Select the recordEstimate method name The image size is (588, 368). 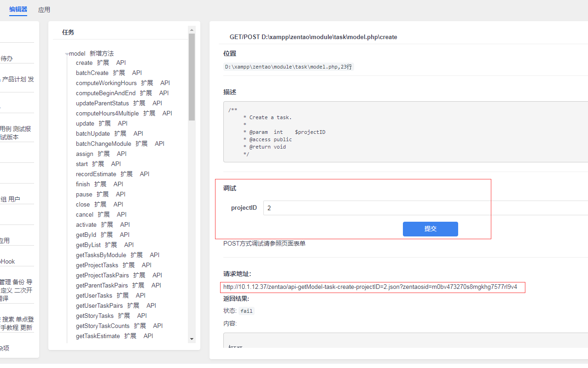click(x=96, y=174)
